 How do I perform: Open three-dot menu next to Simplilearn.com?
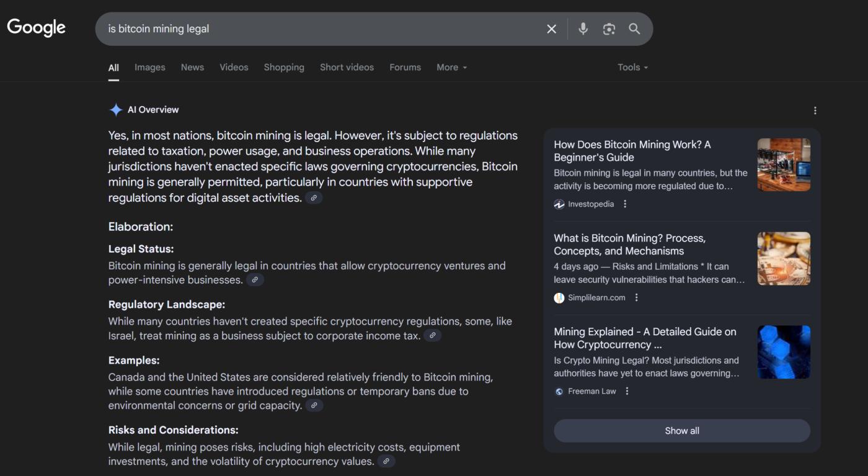tap(636, 298)
